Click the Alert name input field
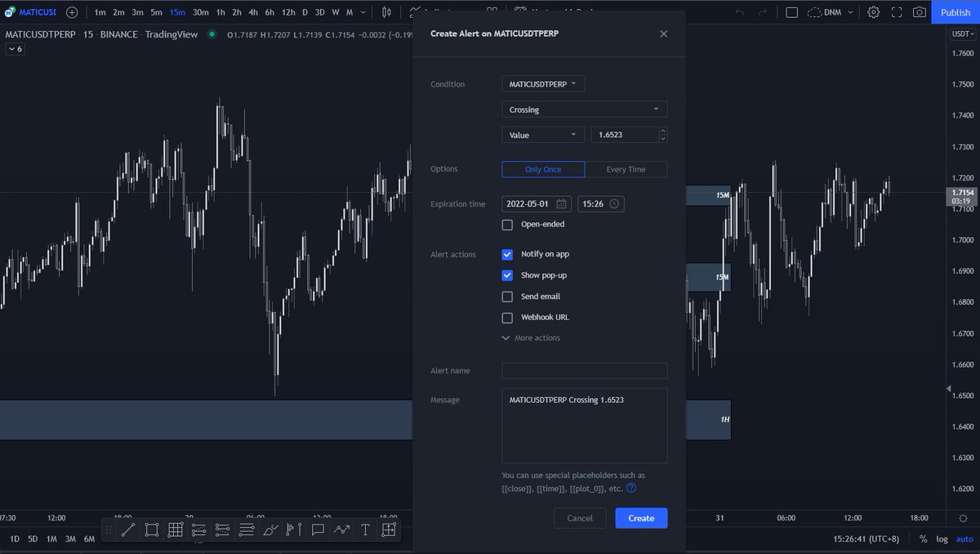980x554 pixels. (x=585, y=371)
